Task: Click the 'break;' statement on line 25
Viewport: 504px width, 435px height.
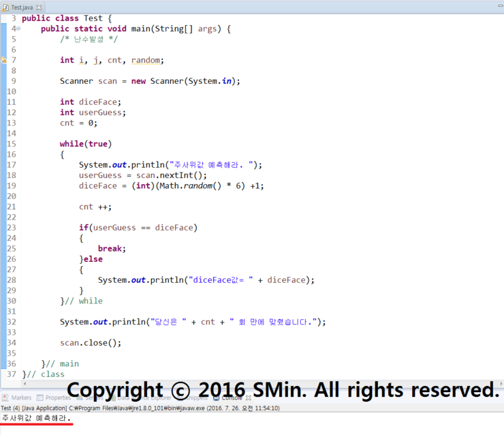Action: tap(112, 249)
